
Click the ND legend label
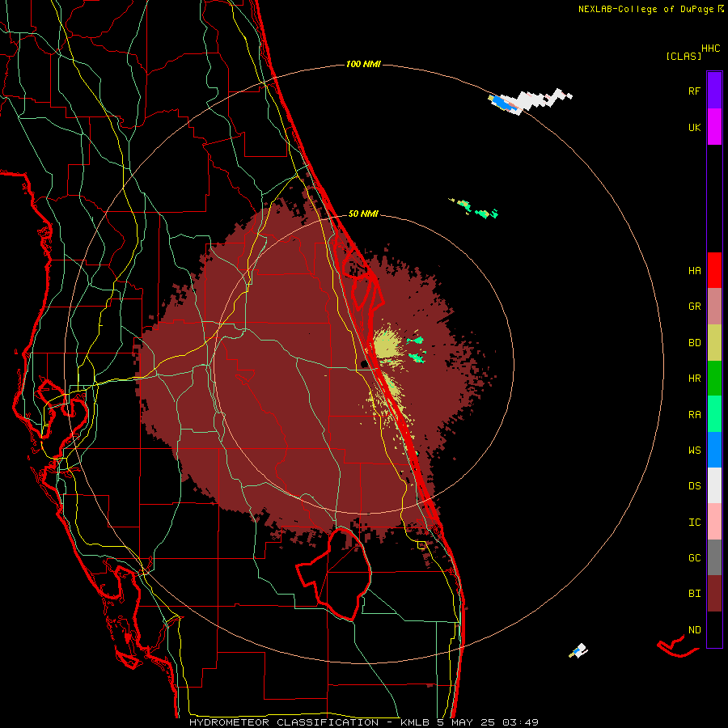click(694, 629)
